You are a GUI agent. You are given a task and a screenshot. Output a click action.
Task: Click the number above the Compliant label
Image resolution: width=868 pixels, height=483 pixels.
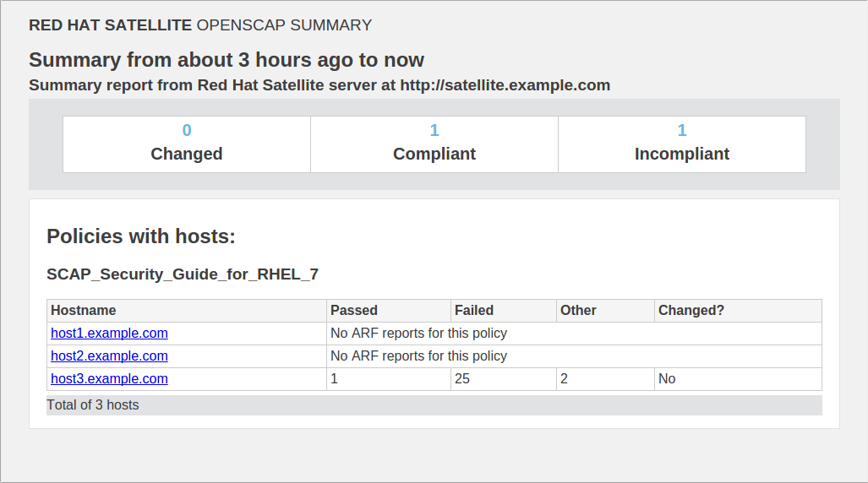point(434,130)
